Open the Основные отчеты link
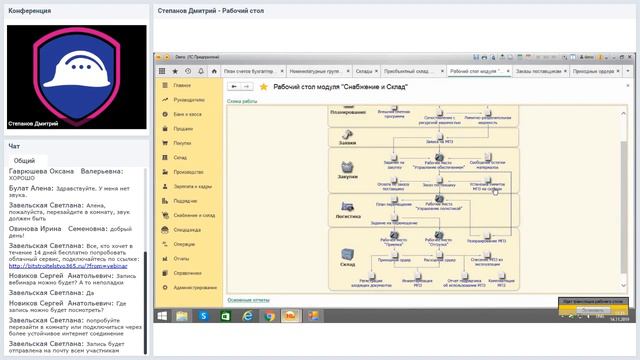This screenshot has height=360, width=640. pyautogui.click(x=248, y=300)
